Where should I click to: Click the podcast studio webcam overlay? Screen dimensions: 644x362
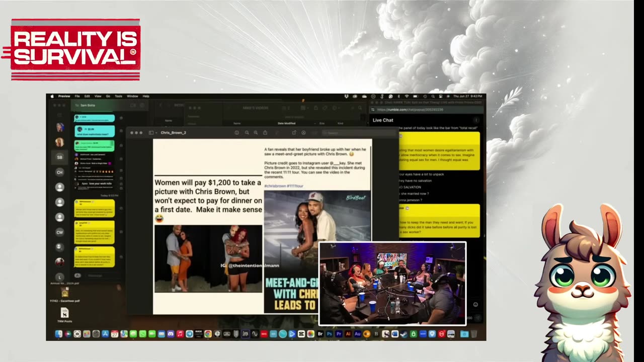point(392,284)
